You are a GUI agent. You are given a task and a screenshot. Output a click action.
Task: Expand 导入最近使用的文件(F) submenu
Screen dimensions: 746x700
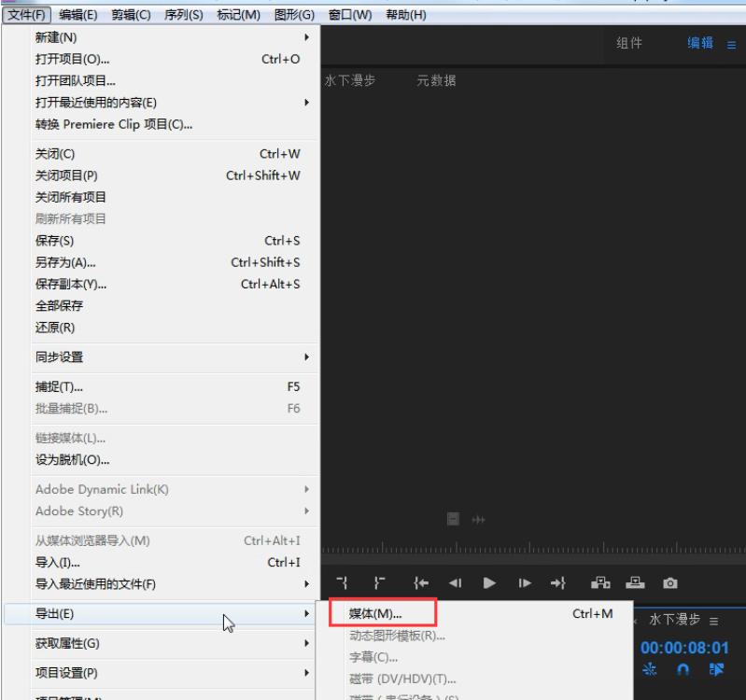click(x=307, y=583)
